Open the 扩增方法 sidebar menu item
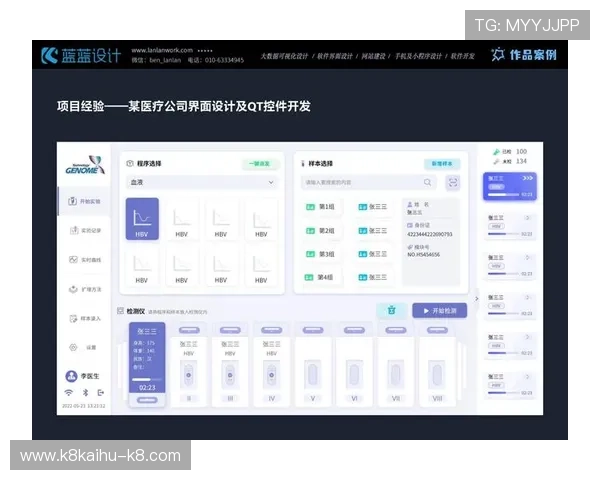600x480 pixels. [x=85, y=289]
